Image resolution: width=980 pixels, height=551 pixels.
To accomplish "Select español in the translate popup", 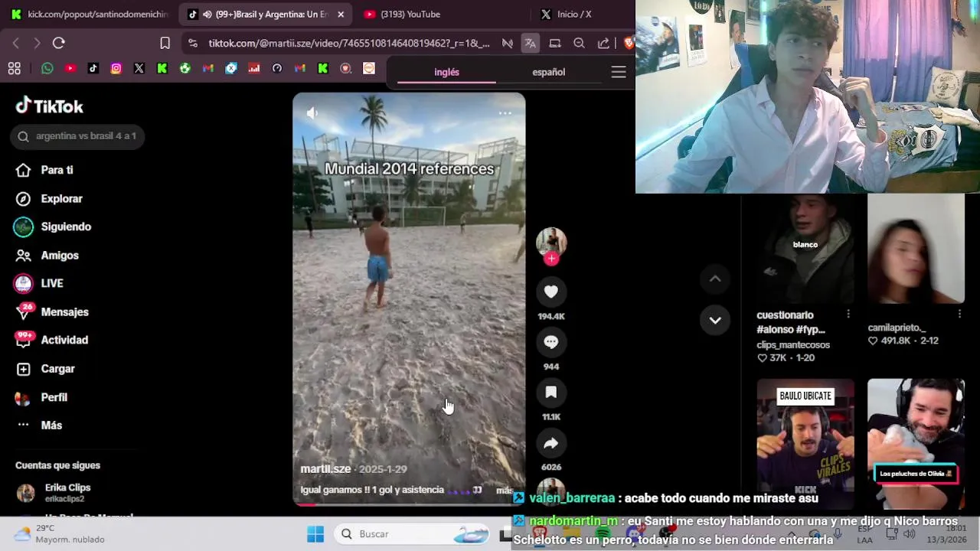I will tap(549, 72).
